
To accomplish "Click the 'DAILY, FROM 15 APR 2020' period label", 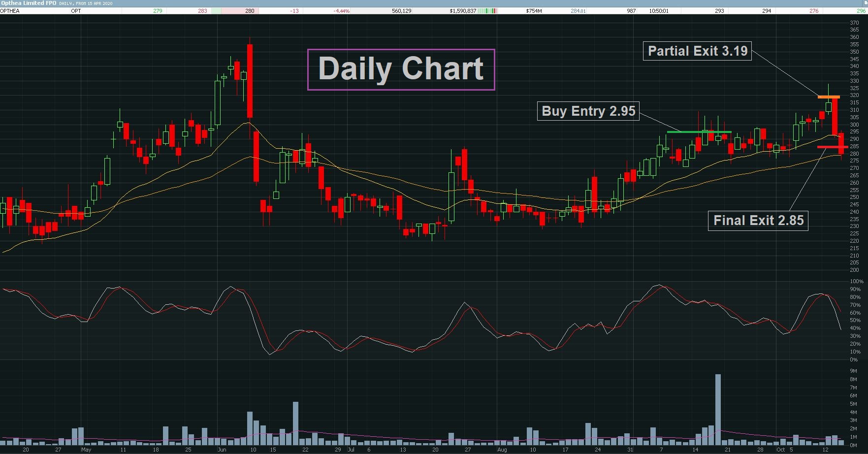I will 86,3.
